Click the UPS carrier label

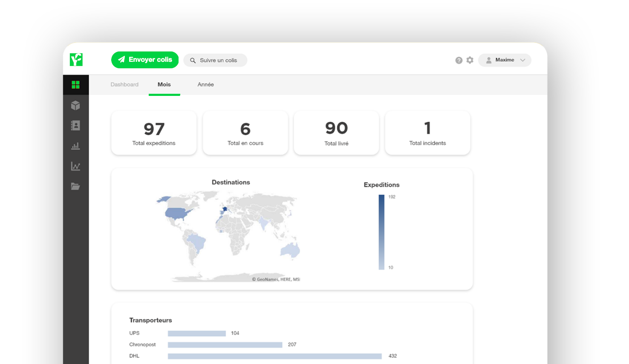[134, 333]
